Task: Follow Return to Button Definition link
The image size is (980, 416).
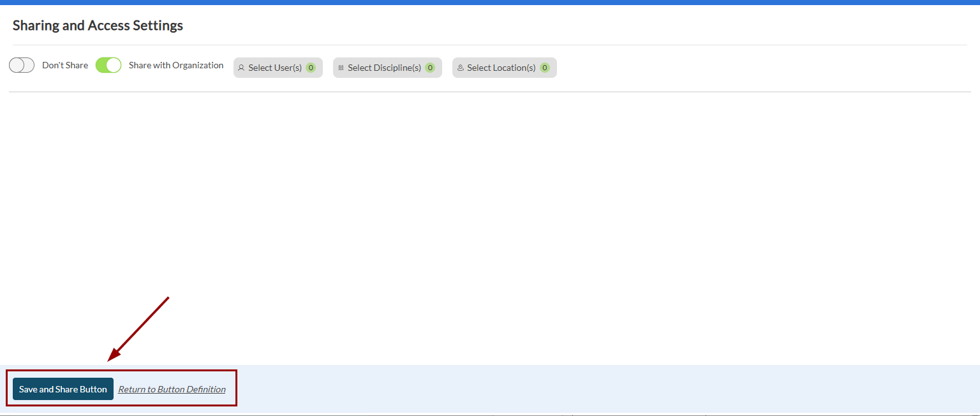Action: 172,389
